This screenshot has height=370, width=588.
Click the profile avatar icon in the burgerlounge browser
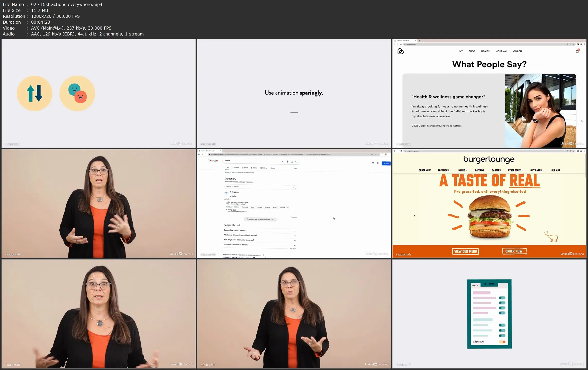tap(581, 151)
